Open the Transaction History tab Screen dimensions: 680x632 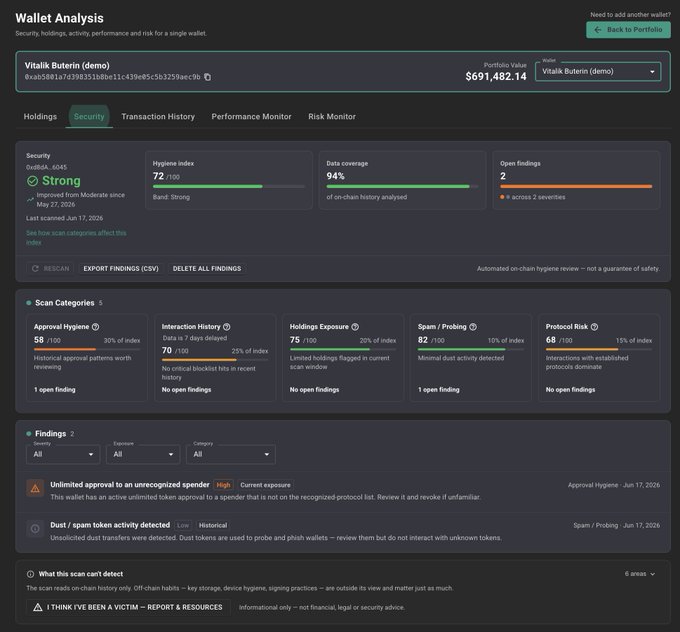pyautogui.click(x=158, y=117)
